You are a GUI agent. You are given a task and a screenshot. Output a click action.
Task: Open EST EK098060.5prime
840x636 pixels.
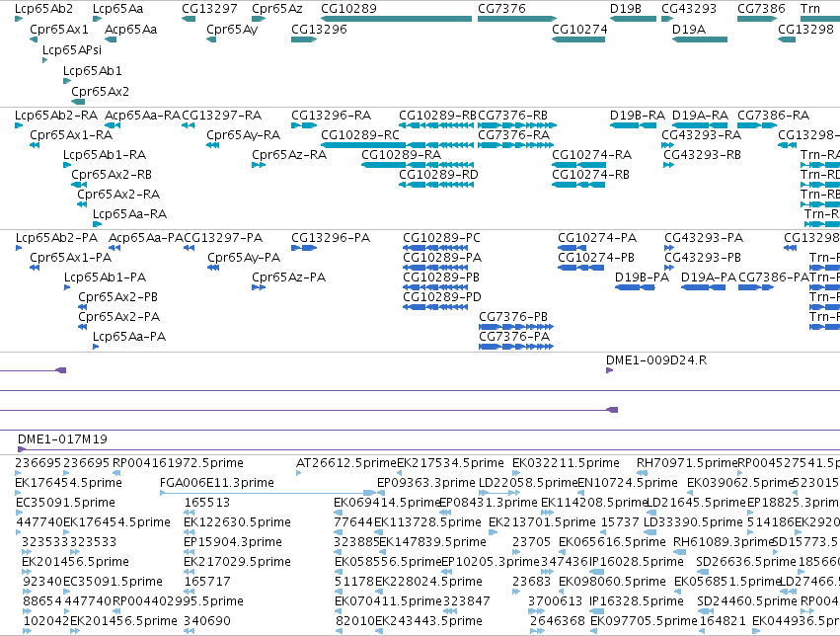(x=563, y=592)
